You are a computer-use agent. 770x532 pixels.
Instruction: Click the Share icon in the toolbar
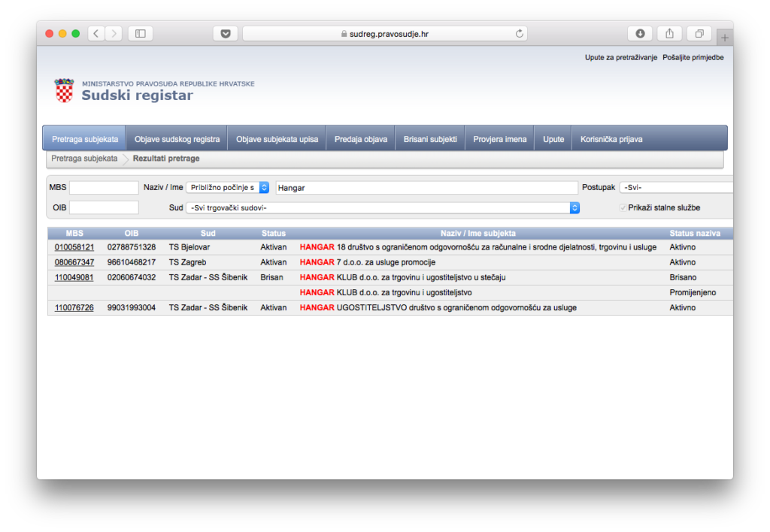(x=669, y=33)
